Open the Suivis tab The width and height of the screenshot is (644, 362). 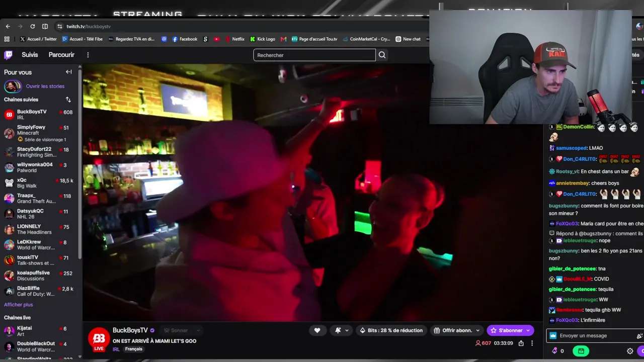tap(30, 55)
